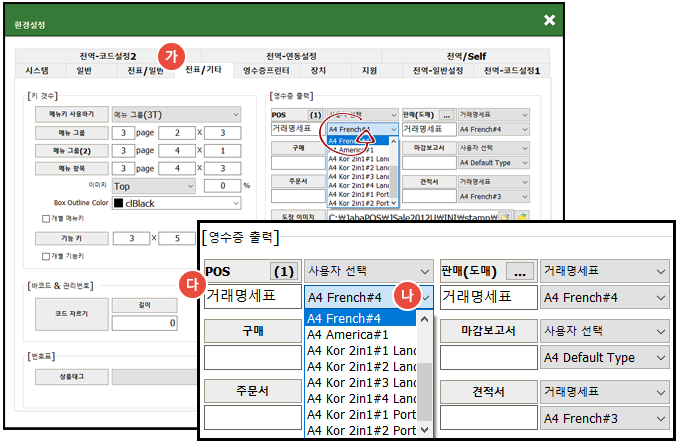
Task: Click the browse icon inside stamp path field
Action: tap(505, 217)
